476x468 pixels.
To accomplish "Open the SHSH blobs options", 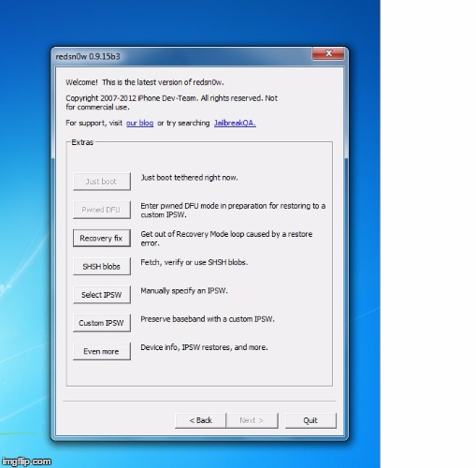I will coord(102,267).
